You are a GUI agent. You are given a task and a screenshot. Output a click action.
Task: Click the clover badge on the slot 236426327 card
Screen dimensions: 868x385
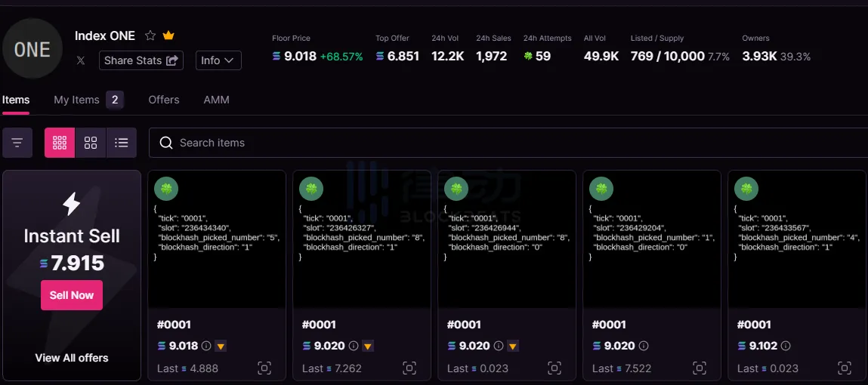coord(311,189)
